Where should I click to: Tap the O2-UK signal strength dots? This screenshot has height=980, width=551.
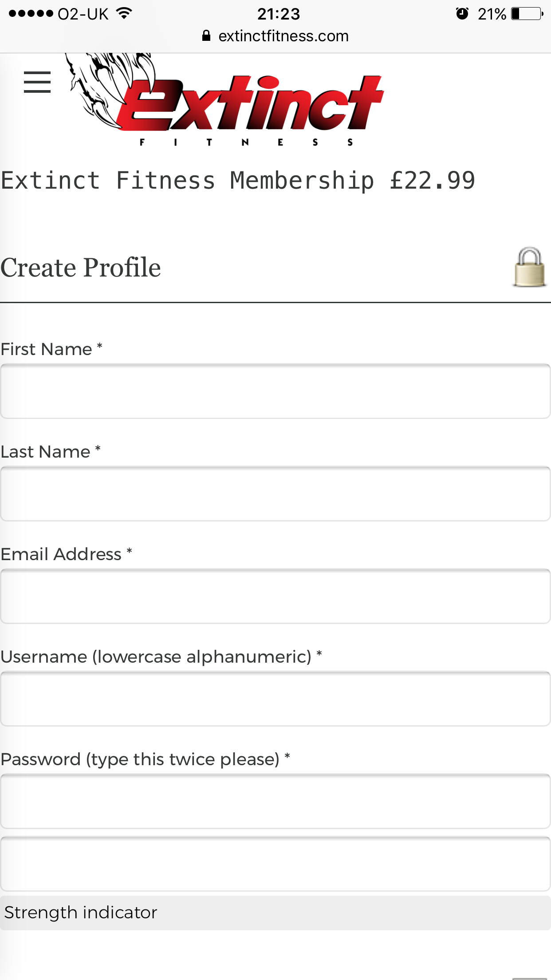click(31, 14)
